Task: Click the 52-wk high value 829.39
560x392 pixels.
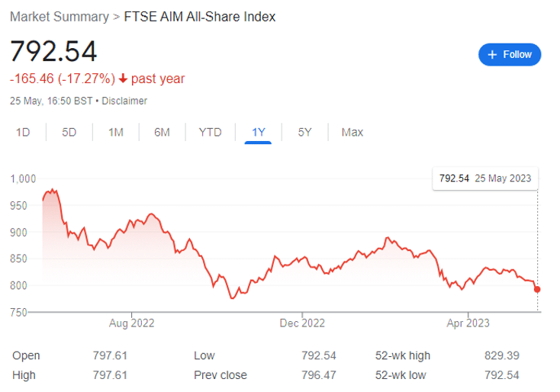Action: [502, 355]
